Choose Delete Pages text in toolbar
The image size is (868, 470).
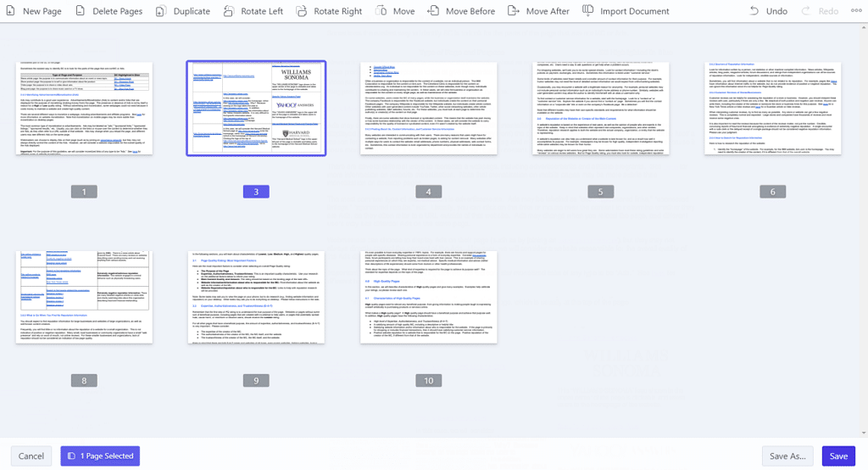tap(117, 11)
